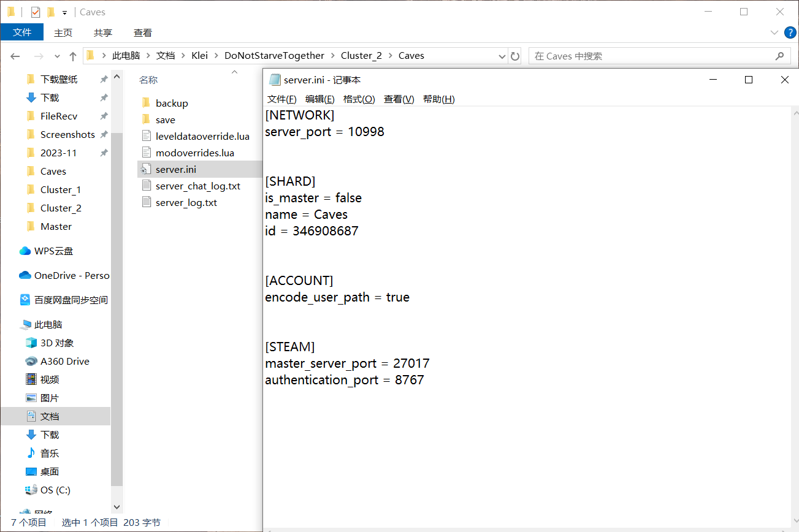Expand the ribbon with the chevron near help
The width and height of the screenshot is (799, 532).
pos(774,32)
